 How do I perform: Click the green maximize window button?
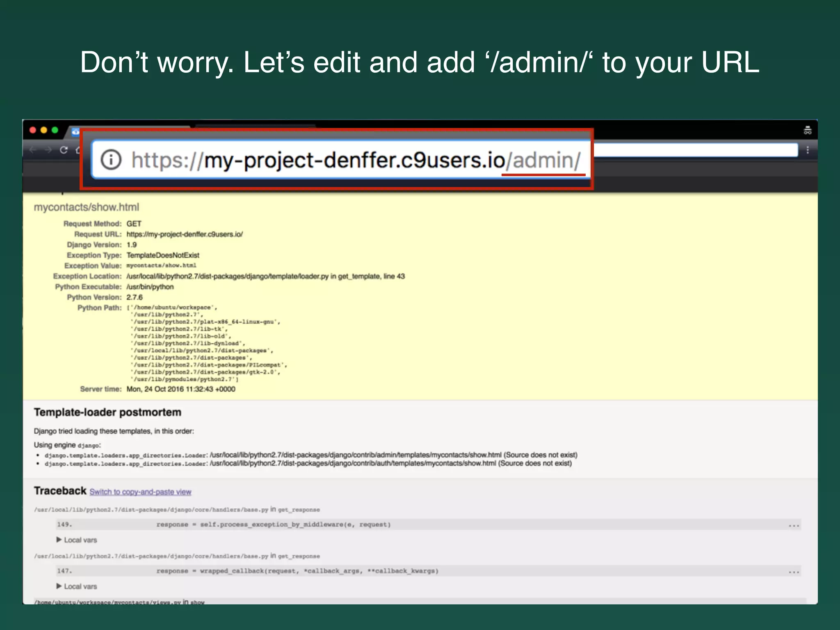(x=55, y=130)
